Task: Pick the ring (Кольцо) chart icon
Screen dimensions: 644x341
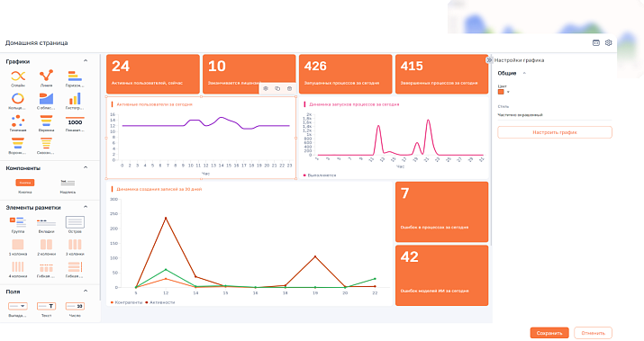Action: coord(18,98)
